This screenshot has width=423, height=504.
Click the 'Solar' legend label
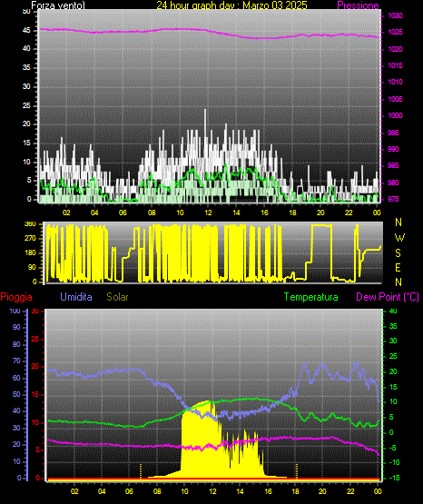click(x=117, y=297)
